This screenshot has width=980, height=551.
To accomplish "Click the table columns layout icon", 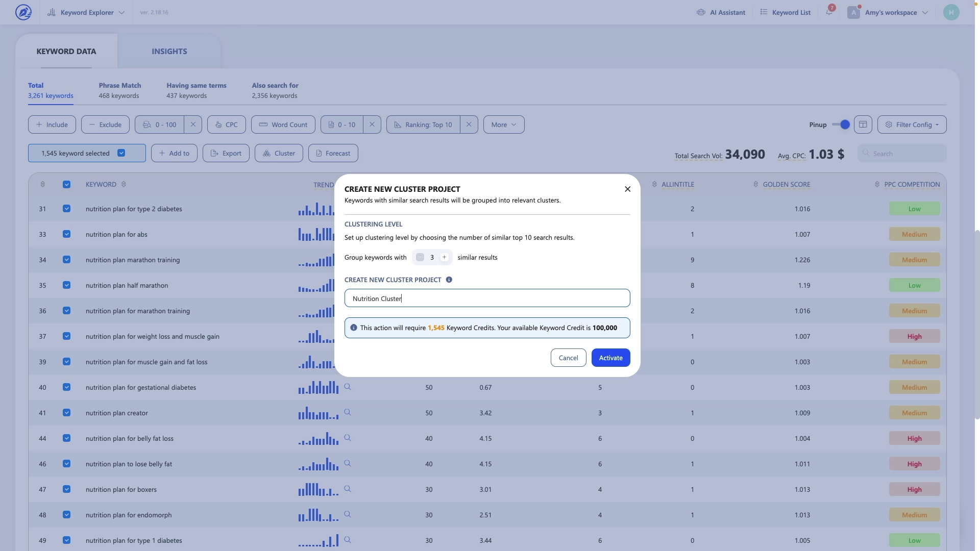I will point(863,124).
